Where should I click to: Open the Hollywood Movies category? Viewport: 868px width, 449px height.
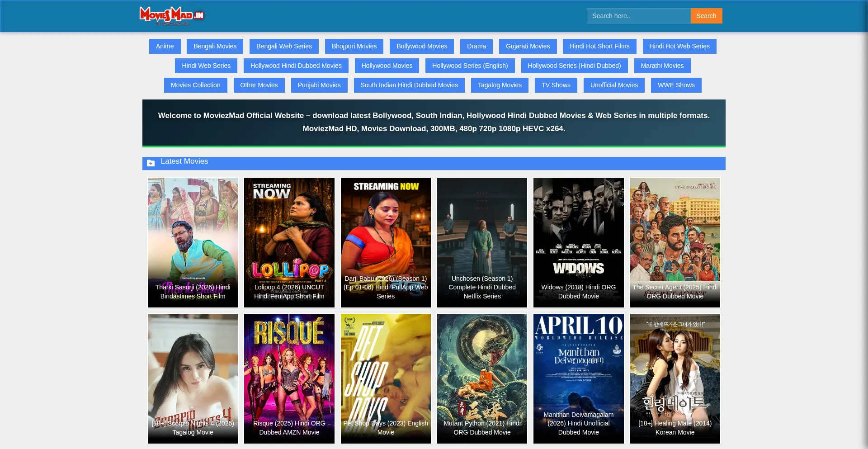click(x=387, y=66)
